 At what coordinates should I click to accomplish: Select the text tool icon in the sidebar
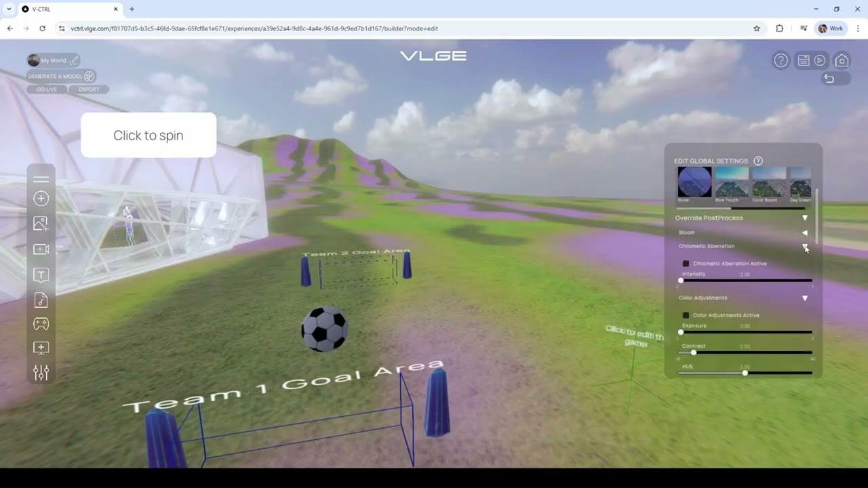pos(41,274)
